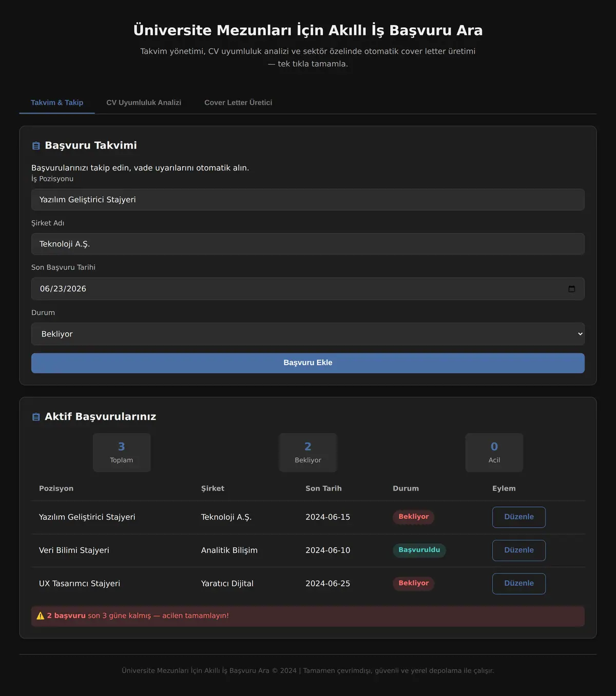Click the Başvuruldu status badge
Viewport: 616px width, 696px height.
[419, 550]
